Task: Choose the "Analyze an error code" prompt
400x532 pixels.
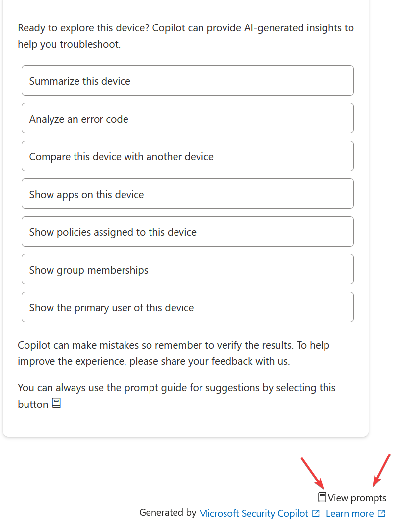Action: click(188, 118)
